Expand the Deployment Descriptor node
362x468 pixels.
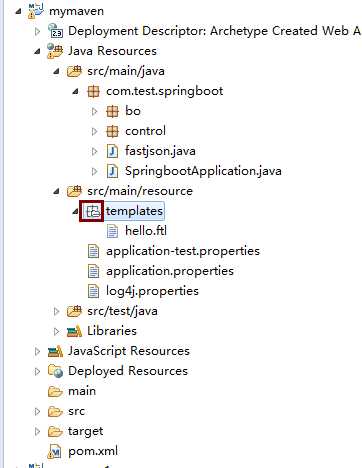tap(37, 31)
